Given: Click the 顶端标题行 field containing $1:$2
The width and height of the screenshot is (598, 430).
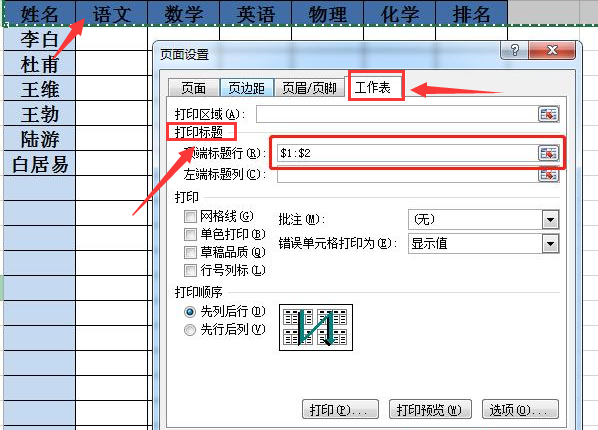Looking at the screenshot, I should (407, 153).
